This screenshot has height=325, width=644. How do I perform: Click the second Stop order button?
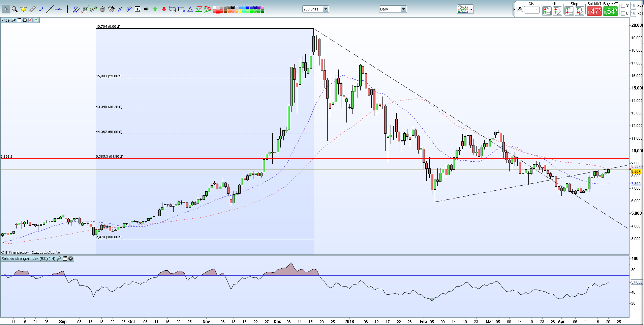coord(579,11)
